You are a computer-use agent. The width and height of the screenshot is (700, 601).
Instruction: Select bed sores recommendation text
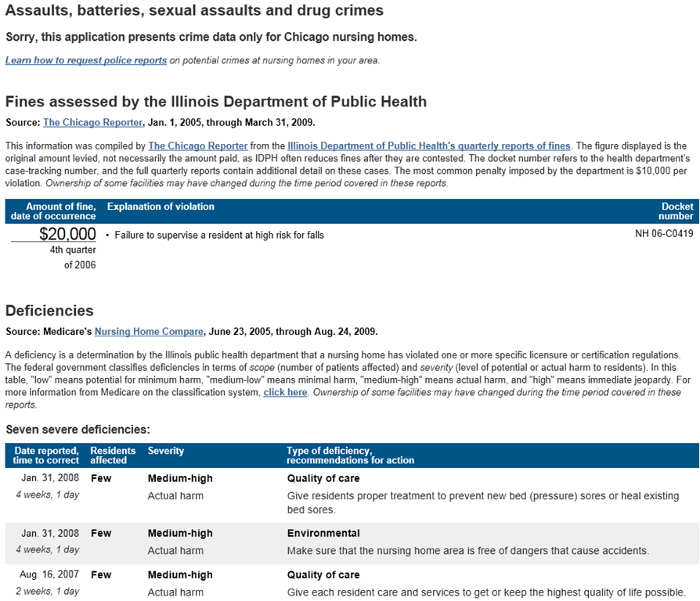[x=483, y=503]
